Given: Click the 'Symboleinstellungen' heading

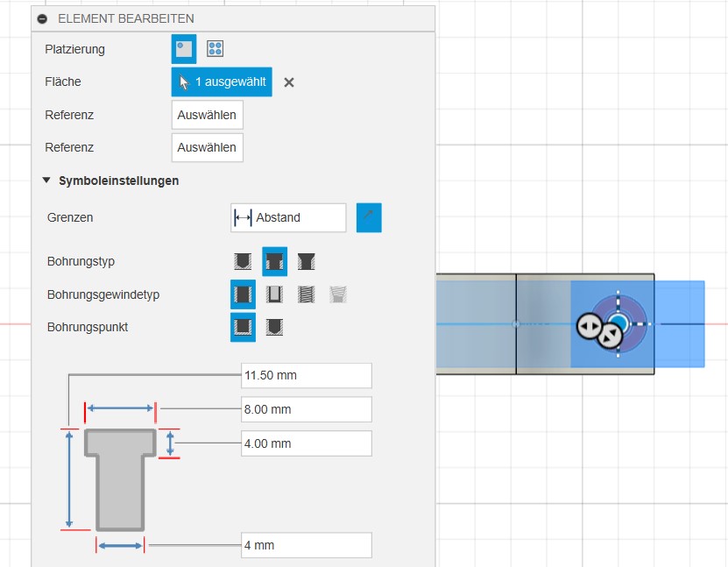Looking at the screenshot, I should point(119,181).
